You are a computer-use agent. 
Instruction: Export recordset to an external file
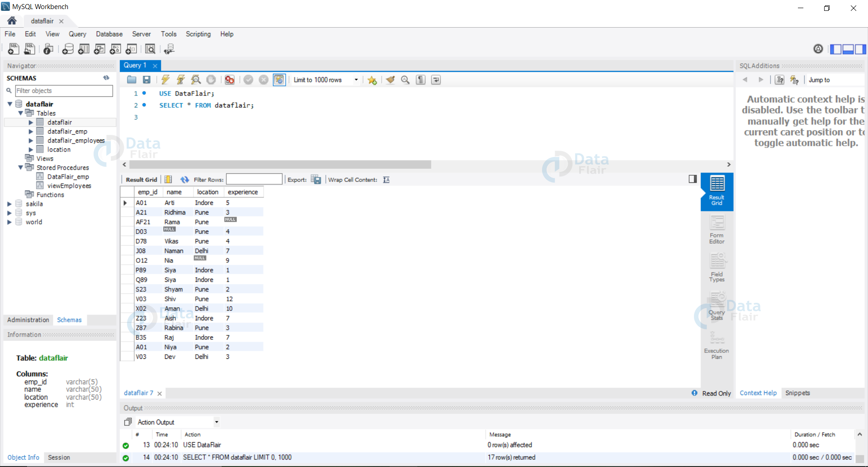point(316,180)
